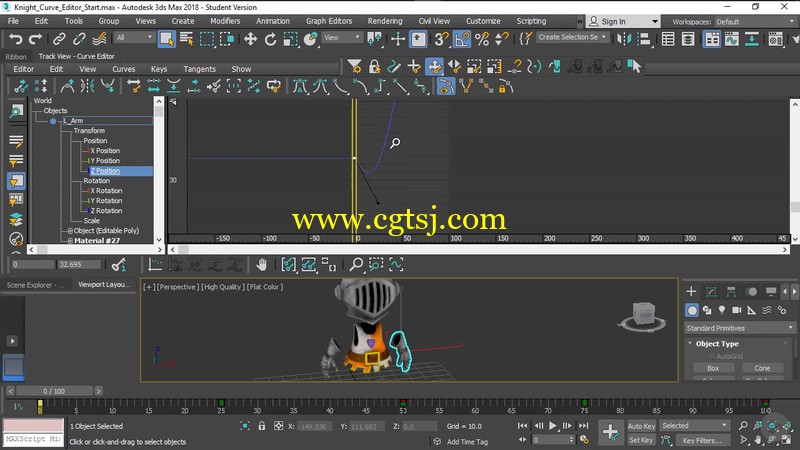Click the key marker at frame 25 on the timeline
The width and height of the screenshot is (800, 450).
tap(221, 403)
